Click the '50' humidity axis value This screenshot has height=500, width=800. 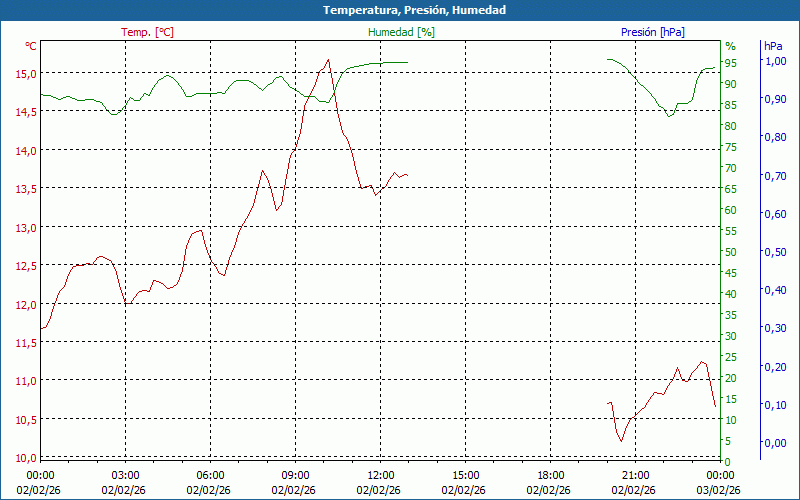731,252
